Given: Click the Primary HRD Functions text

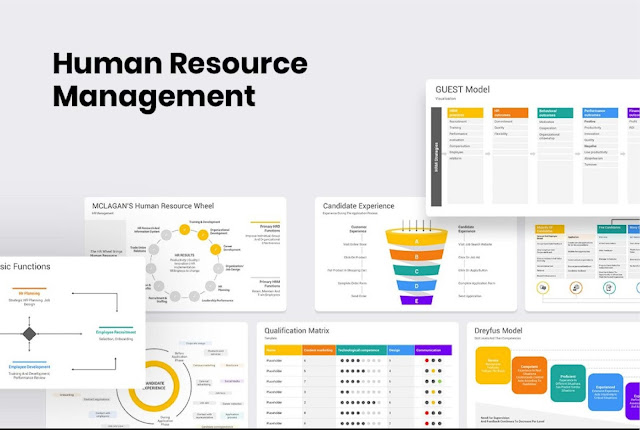Looking at the screenshot, I should (270, 228).
